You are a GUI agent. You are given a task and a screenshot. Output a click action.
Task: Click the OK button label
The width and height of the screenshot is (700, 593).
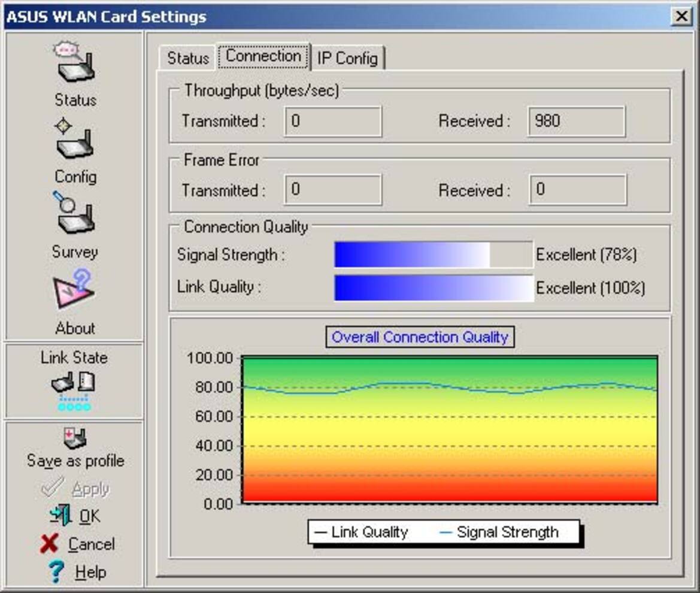90,516
